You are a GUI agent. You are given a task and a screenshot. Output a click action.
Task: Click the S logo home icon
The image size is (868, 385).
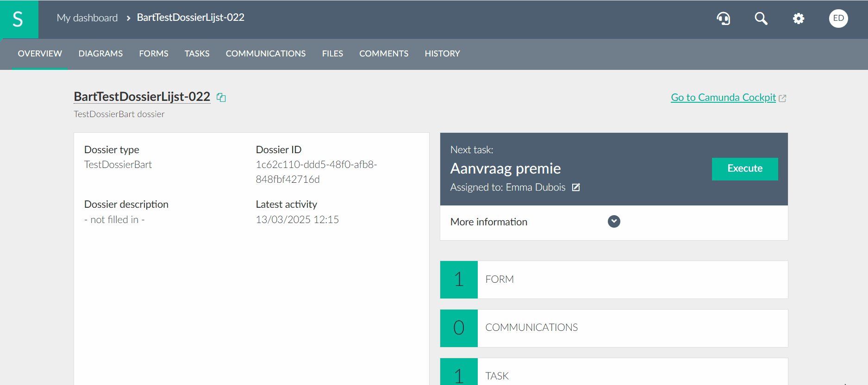(19, 19)
